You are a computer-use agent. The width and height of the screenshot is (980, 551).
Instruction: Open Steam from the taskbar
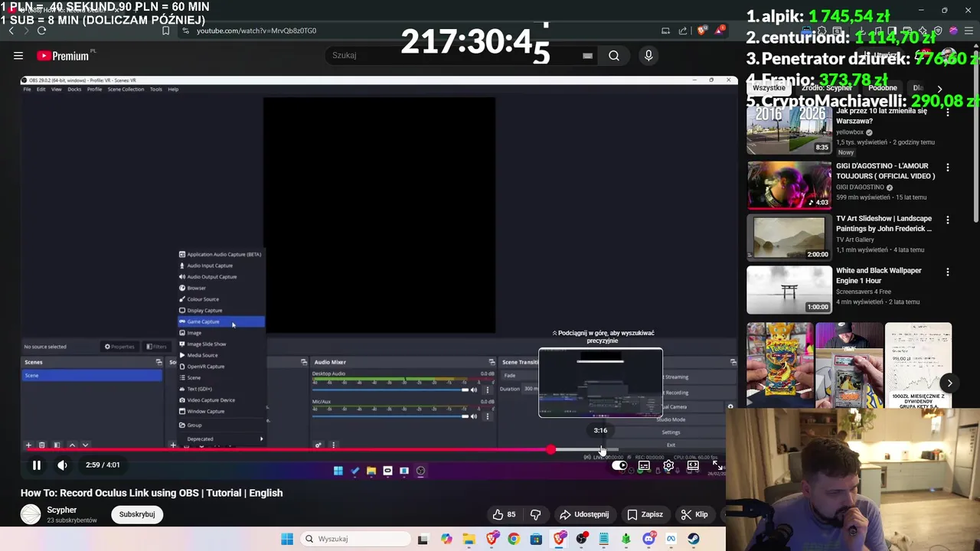pos(694,539)
